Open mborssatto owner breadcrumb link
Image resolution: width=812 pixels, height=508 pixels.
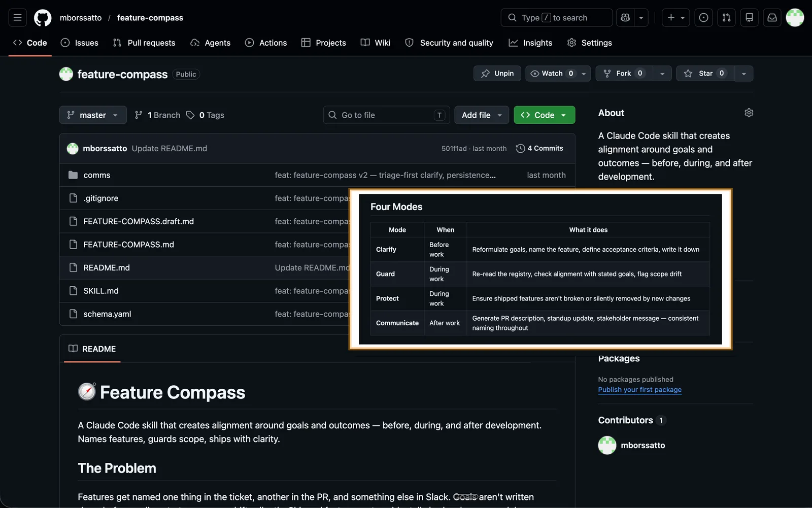81,18
